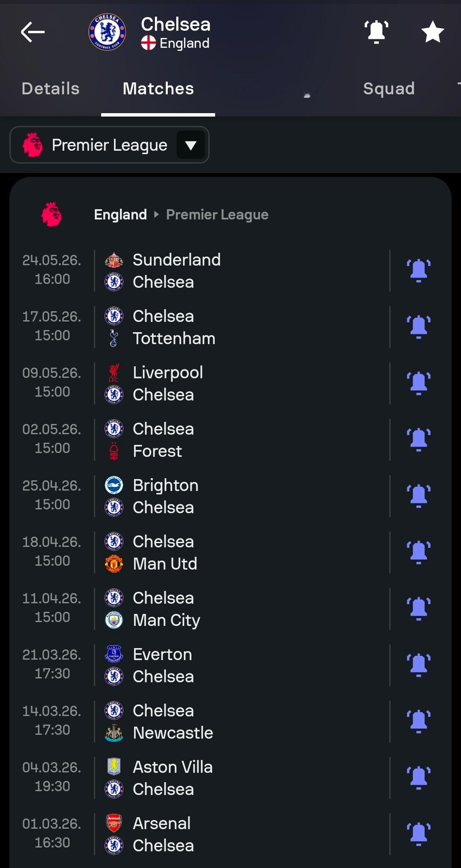Viewport: 461px width, 868px height.
Task: Tap the bell for Brighton vs Chelsea
Action: [418, 496]
